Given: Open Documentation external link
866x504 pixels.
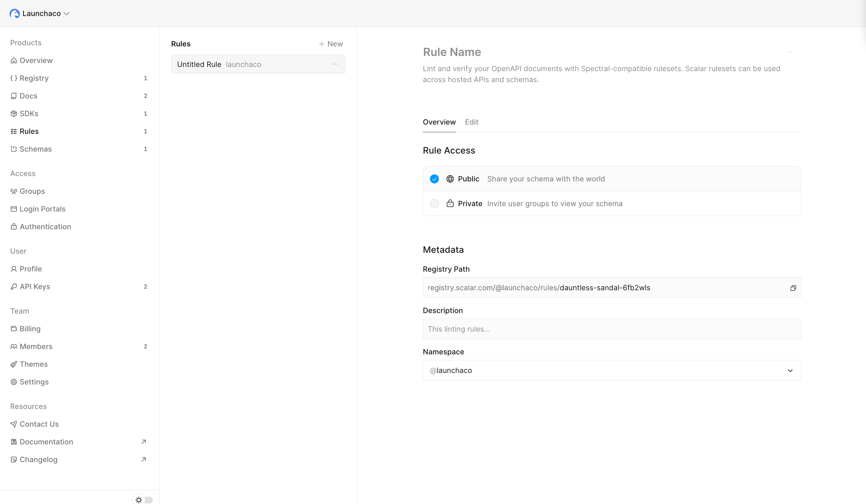Looking at the screenshot, I should tap(46, 442).
